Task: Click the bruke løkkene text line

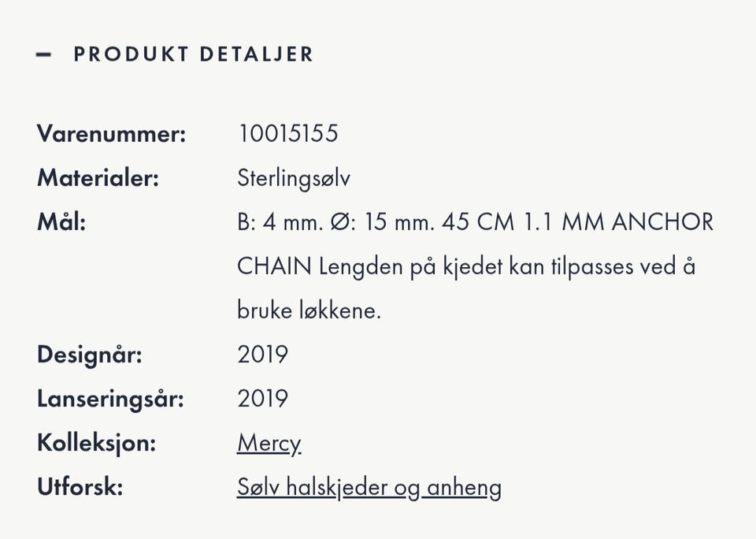Action: (309, 310)
